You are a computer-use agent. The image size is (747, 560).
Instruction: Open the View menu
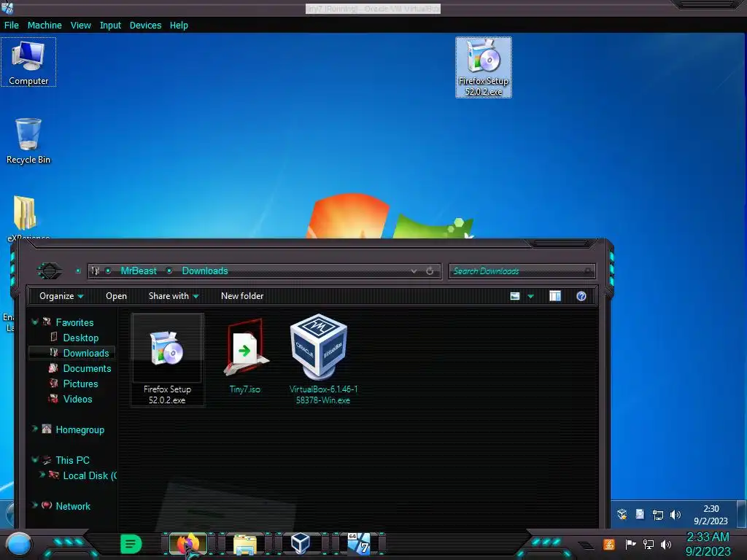pyautogui.click(x=80, y=26)
